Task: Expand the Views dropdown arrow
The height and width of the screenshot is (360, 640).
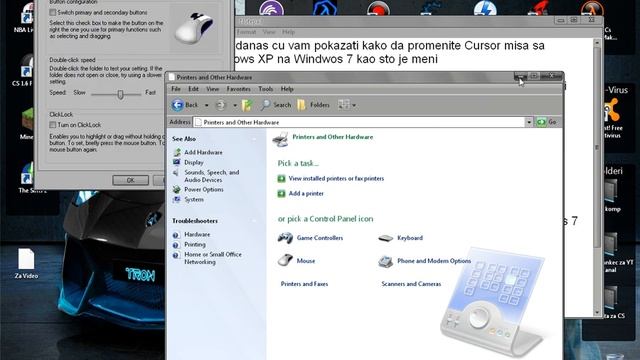Action: click(354, 105)
